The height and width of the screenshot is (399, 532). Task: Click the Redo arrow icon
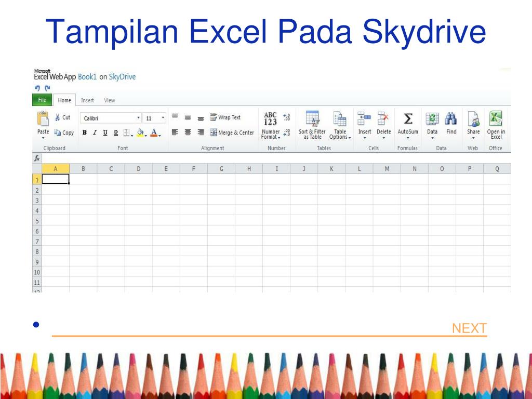coord(47,88)
